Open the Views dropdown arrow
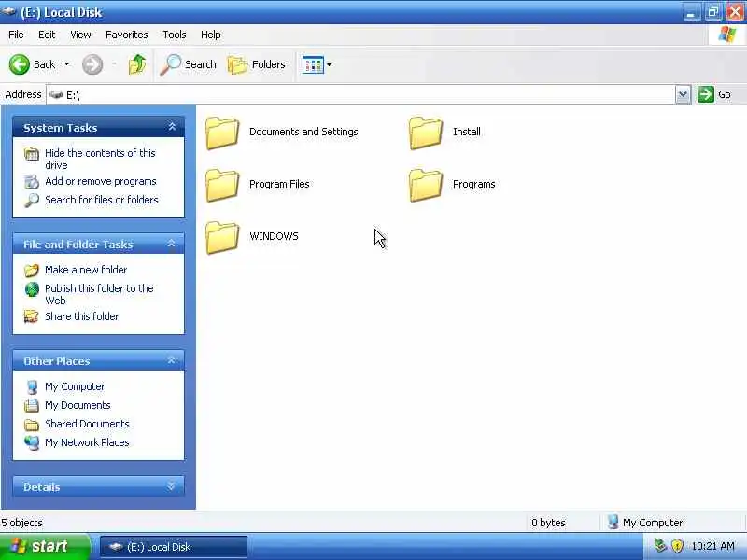The width and height of the screenshot is (747, 560). click(330, 64)
